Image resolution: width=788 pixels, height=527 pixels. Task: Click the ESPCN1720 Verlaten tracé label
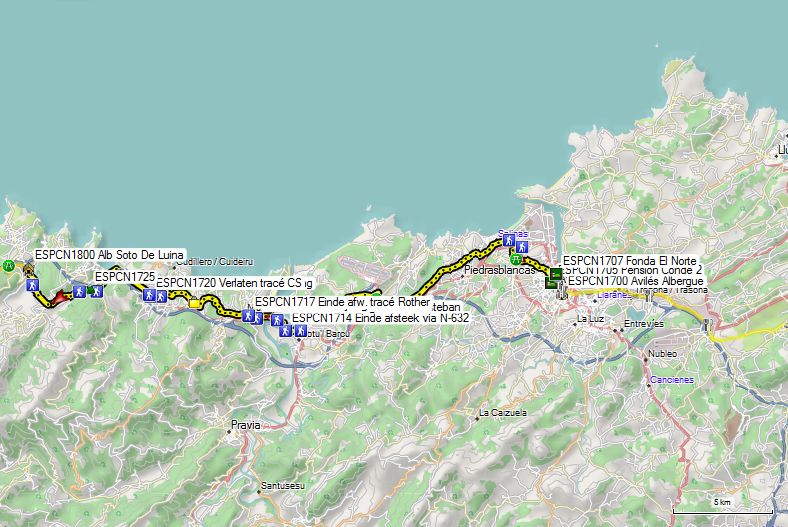234,283
